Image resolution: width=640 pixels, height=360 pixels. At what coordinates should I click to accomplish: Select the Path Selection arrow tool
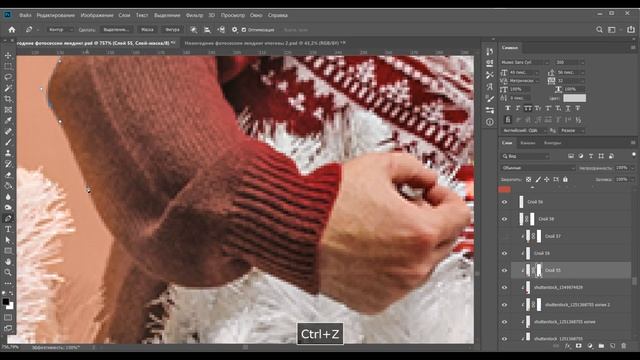point(8,240)
